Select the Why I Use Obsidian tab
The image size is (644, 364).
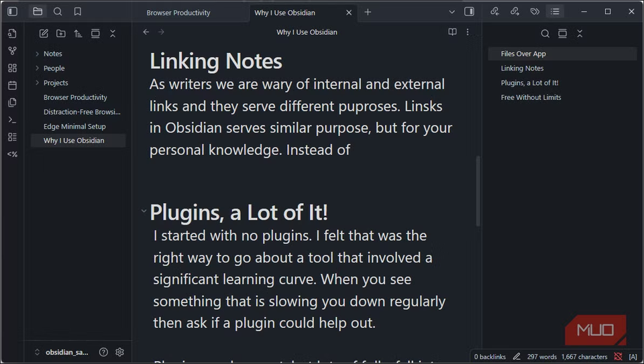coord(284,13)
